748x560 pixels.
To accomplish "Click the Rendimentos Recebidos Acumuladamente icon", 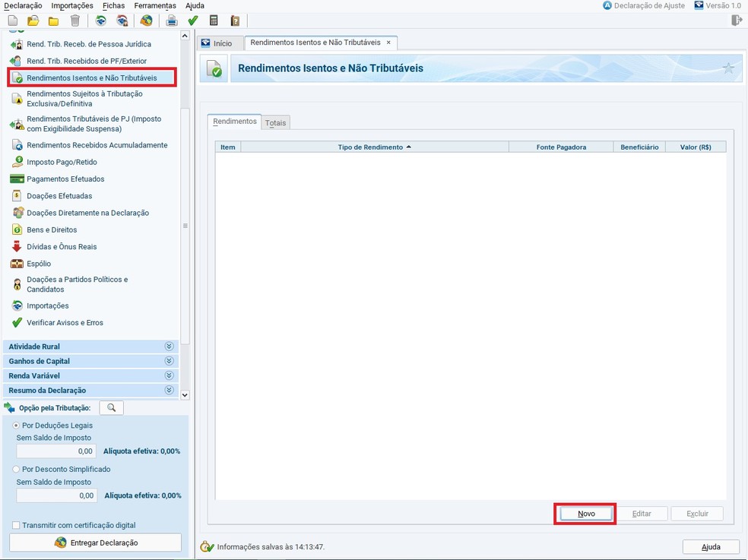I will 17,145.
